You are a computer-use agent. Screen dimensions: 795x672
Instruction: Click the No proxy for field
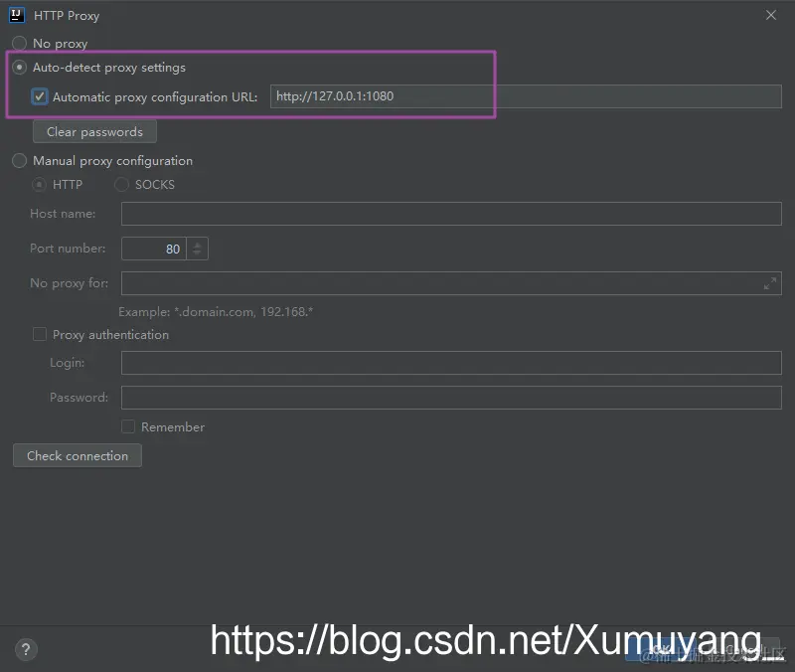coord(451,283)
